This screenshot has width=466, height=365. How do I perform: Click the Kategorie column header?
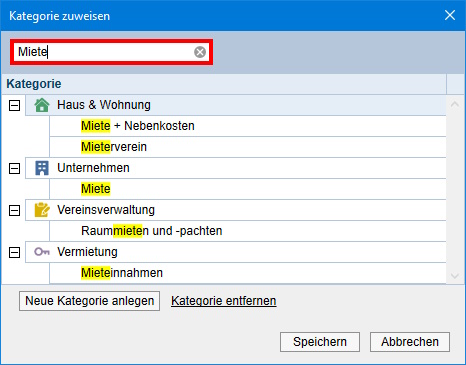pyautogui.click(x=224, y=84)
